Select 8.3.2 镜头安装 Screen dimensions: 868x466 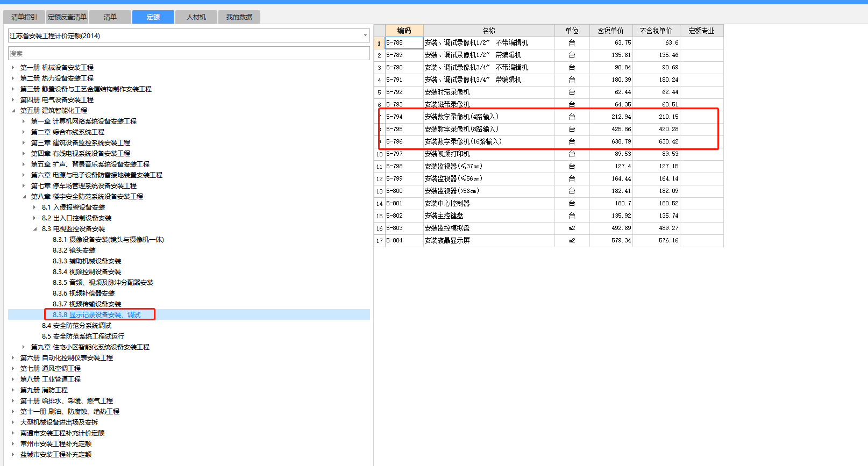coord(74,250)
